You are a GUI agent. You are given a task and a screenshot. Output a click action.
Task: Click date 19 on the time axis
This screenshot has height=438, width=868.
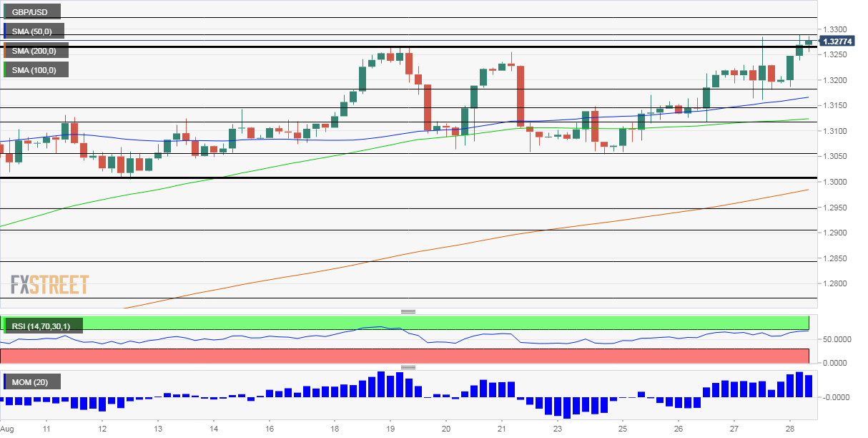coord(390,429)
